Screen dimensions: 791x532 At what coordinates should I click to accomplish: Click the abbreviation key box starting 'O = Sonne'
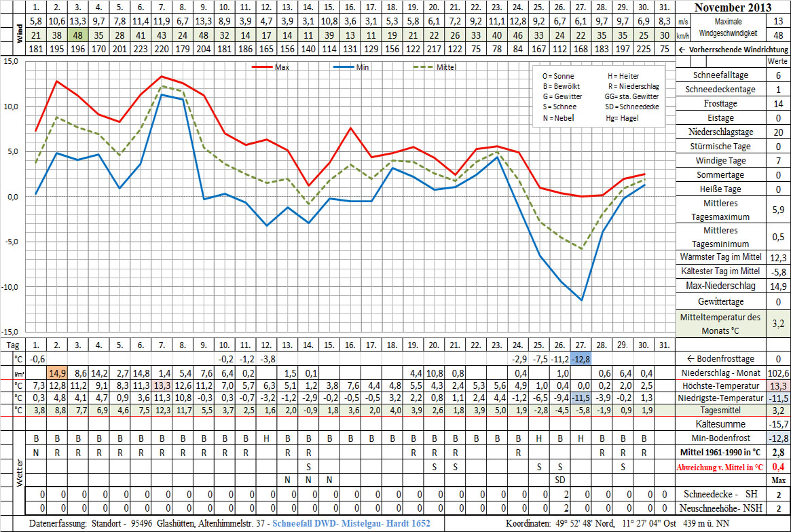pos(599,96)
